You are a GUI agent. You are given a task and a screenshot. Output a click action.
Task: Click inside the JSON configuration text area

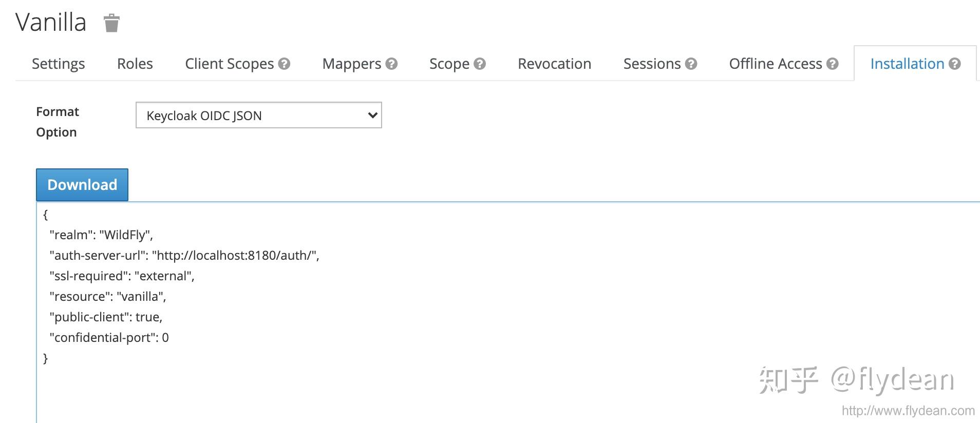[462, 308]
